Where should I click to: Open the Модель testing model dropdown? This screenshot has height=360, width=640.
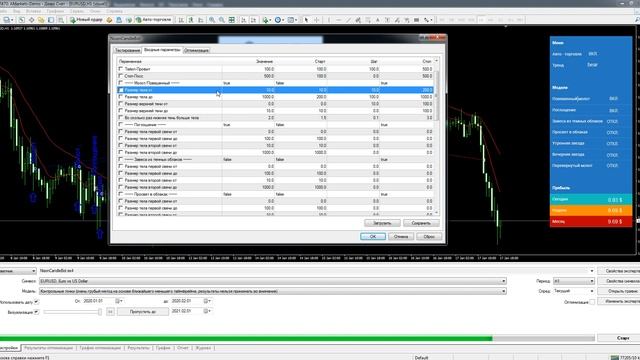[x=503, y=291]
